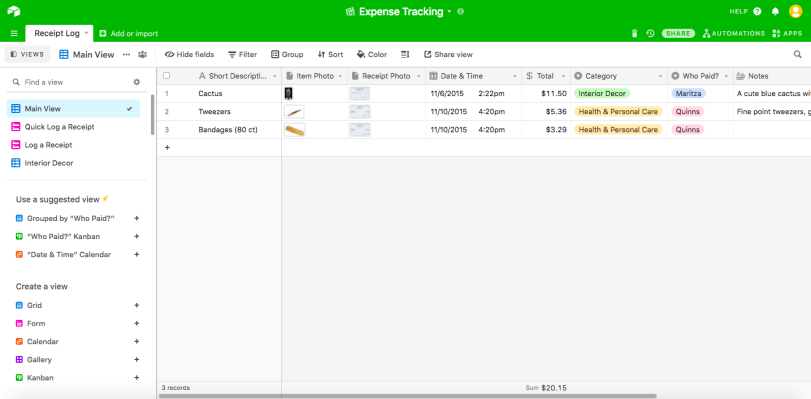Open the notifications bell

pos(775,11)
